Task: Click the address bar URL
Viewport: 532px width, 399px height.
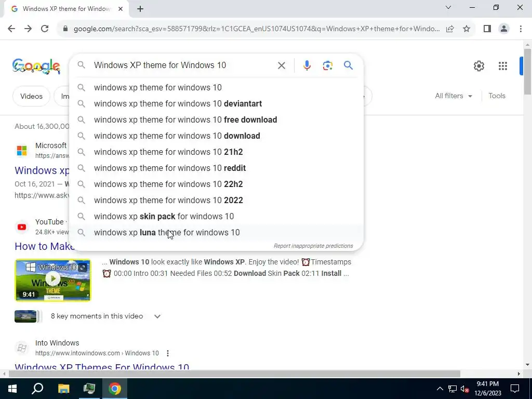Action: (x=257, y=29)
